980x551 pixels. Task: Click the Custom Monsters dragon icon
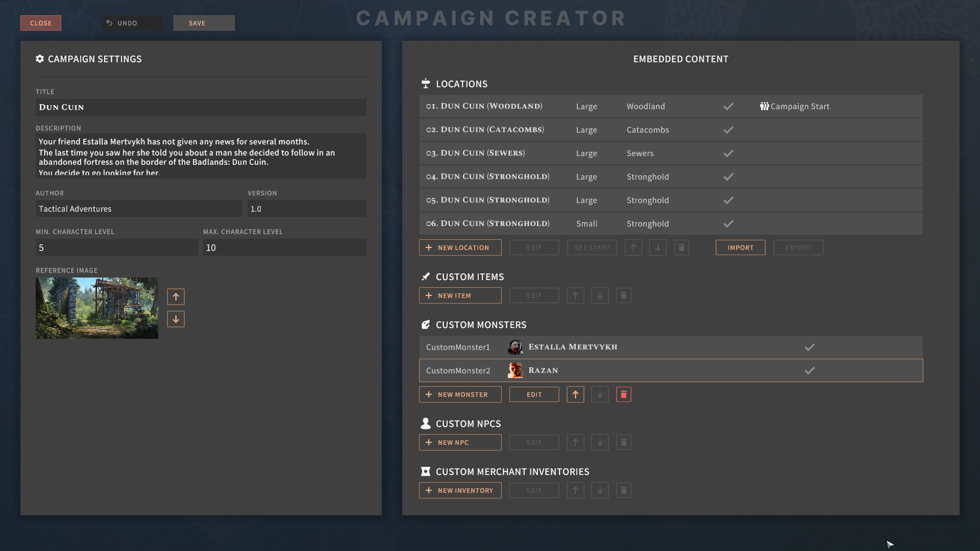coord(426,324)
